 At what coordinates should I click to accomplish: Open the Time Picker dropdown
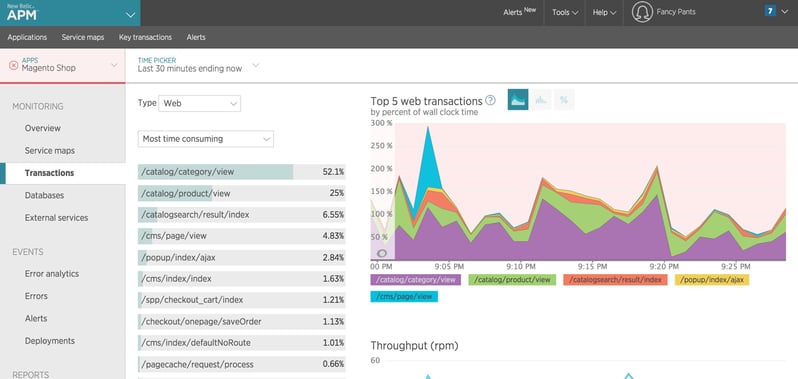tap(198, 65)
